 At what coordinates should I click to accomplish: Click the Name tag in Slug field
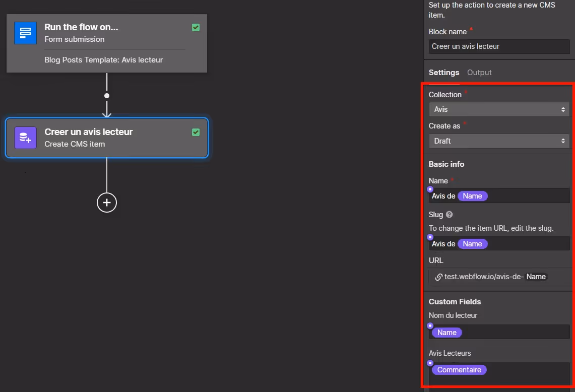472,244
